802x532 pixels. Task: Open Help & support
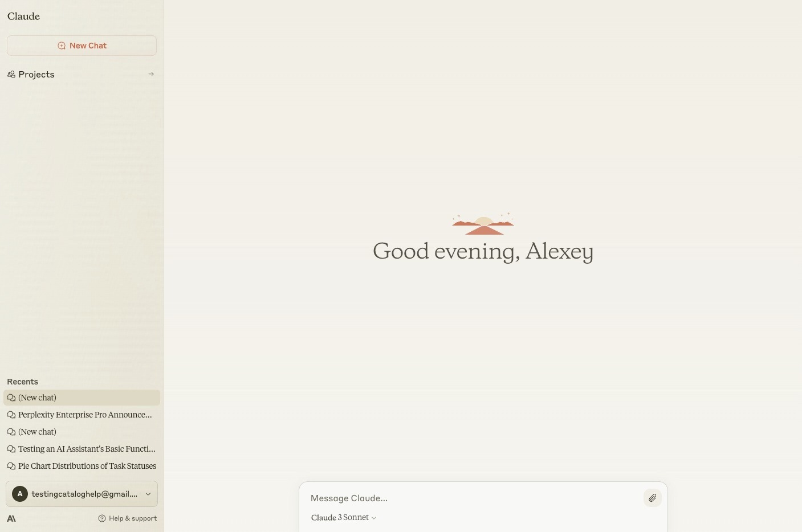coord(127,518)
